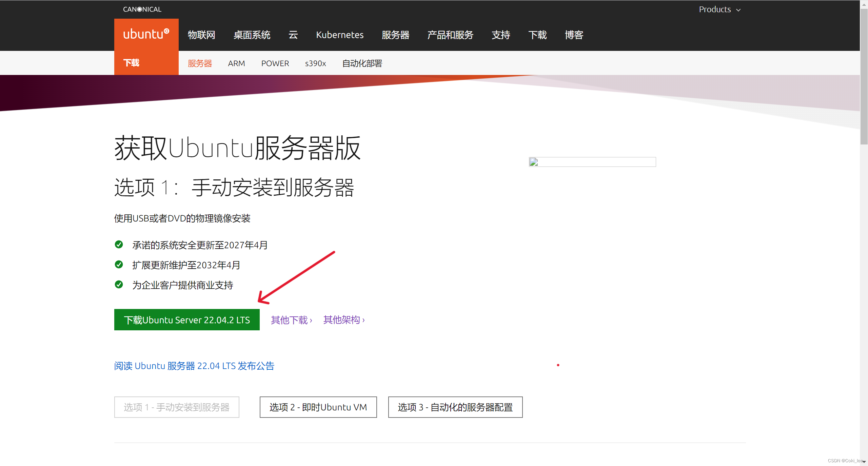Click the checkmark beside enterprise commercial support
The image size is (868, 466).
pyautogui.click(x=119, y=285)
